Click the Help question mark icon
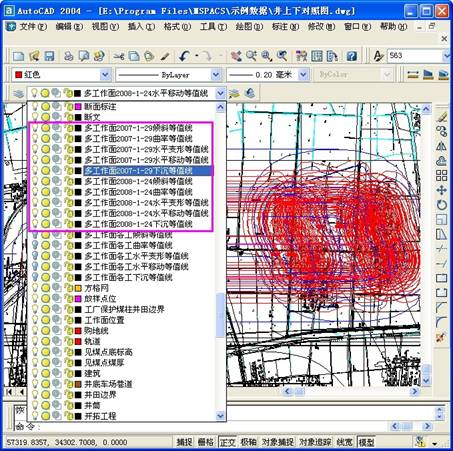The width and height of the screenshot is (453, 451). click(x=352, y=56)
